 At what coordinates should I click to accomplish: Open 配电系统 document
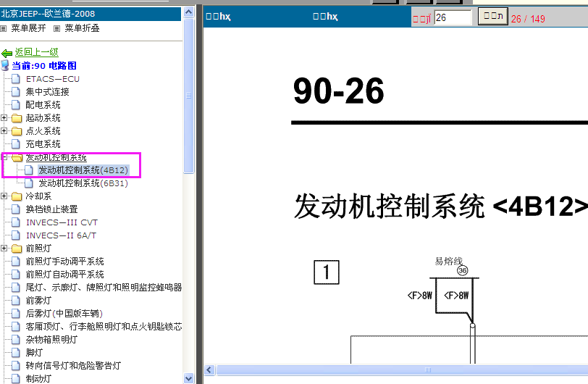coord(43,105)
